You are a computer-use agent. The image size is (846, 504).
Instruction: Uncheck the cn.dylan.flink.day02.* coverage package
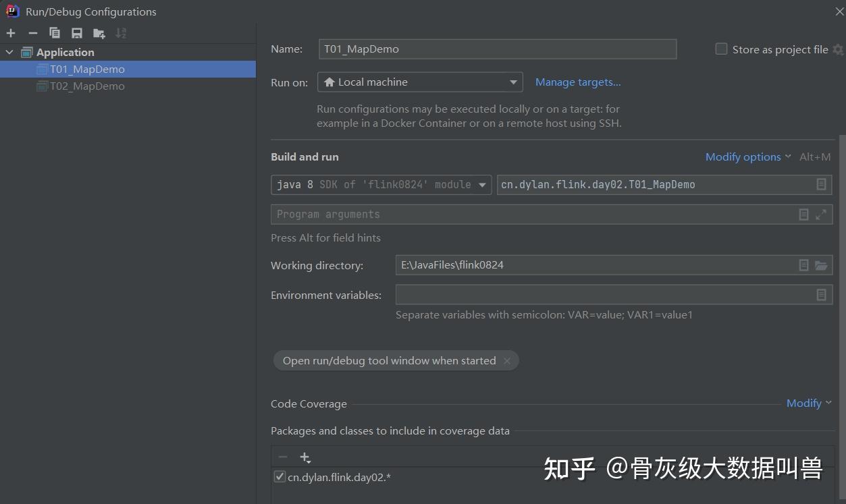click(279, 476)
